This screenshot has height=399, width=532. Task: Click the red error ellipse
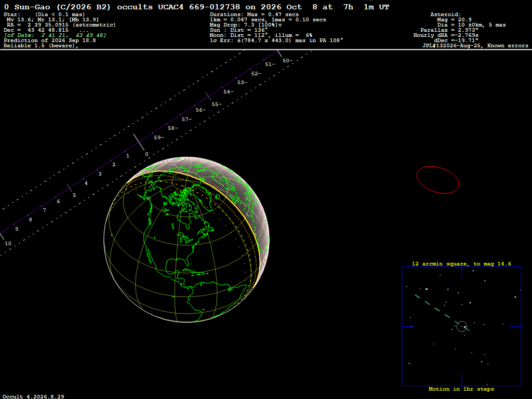pyautogui.click(x=437, y=180)
